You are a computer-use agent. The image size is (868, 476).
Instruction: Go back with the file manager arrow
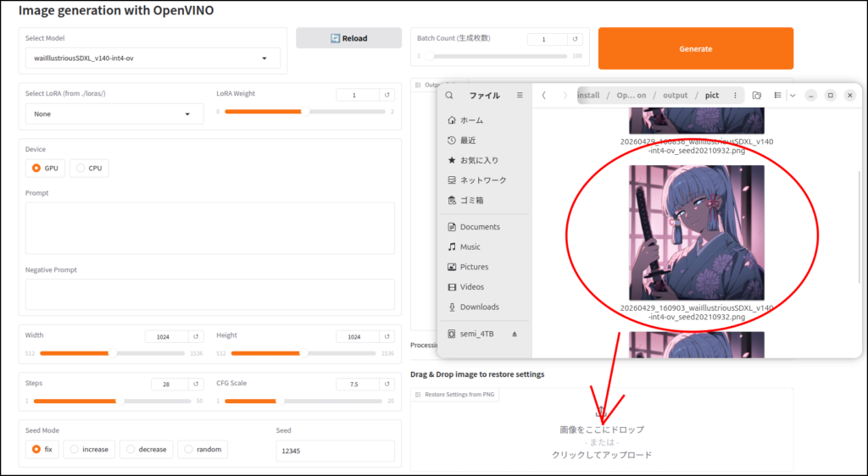[544, 96]
